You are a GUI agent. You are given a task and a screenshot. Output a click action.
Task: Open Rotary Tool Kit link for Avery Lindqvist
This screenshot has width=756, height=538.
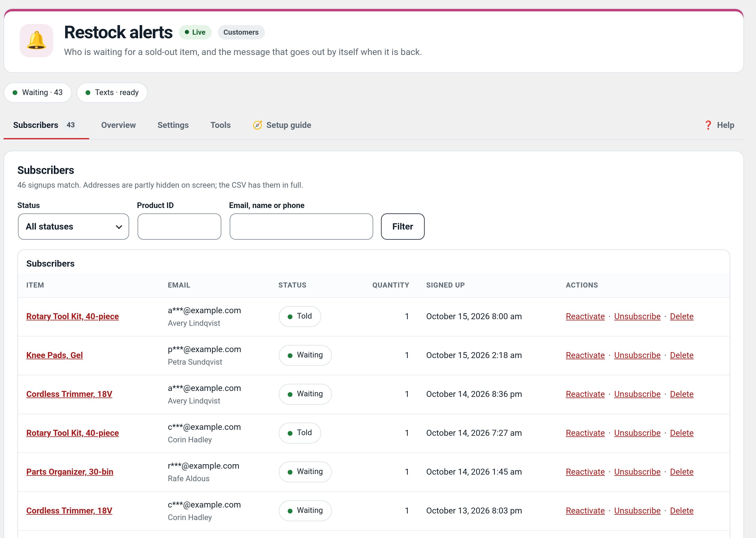point(73,316)
